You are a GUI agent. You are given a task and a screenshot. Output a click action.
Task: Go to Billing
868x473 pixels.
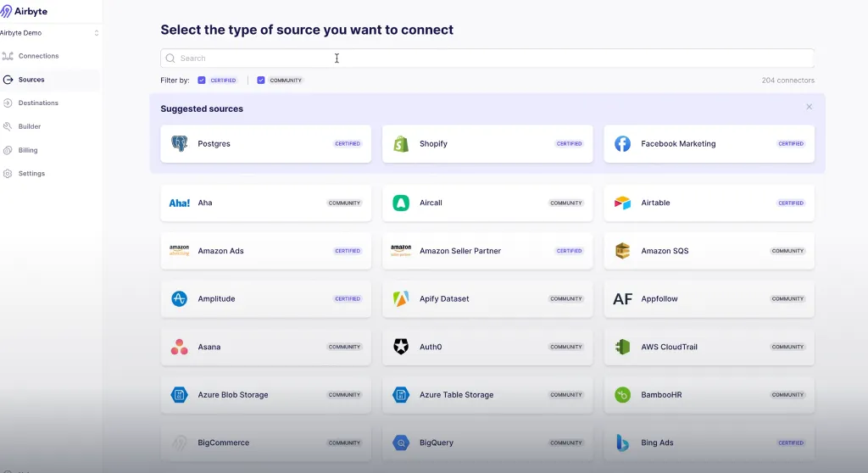coord(28,150)
